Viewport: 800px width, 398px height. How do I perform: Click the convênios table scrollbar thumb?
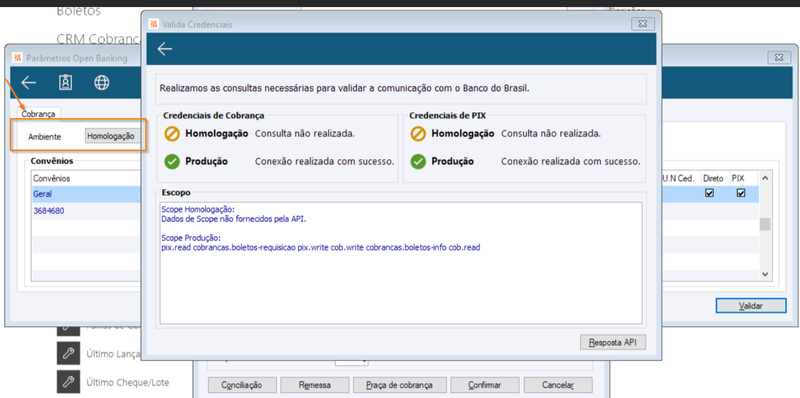[764, 224]
